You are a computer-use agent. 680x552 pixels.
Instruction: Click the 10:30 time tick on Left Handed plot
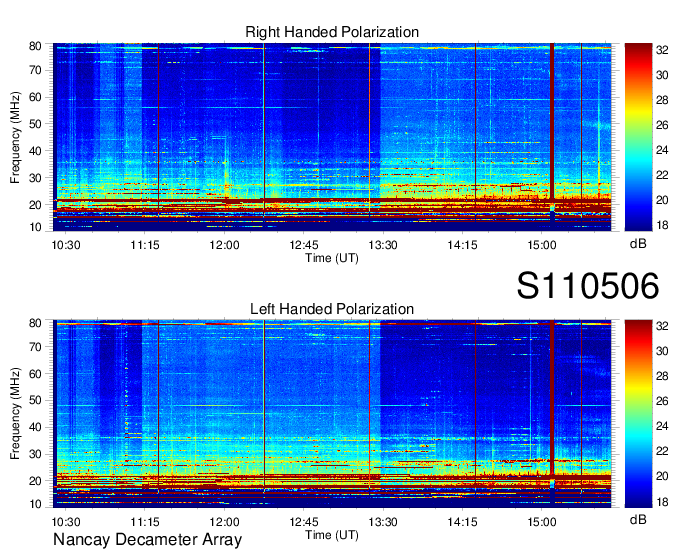pos(66,522)
